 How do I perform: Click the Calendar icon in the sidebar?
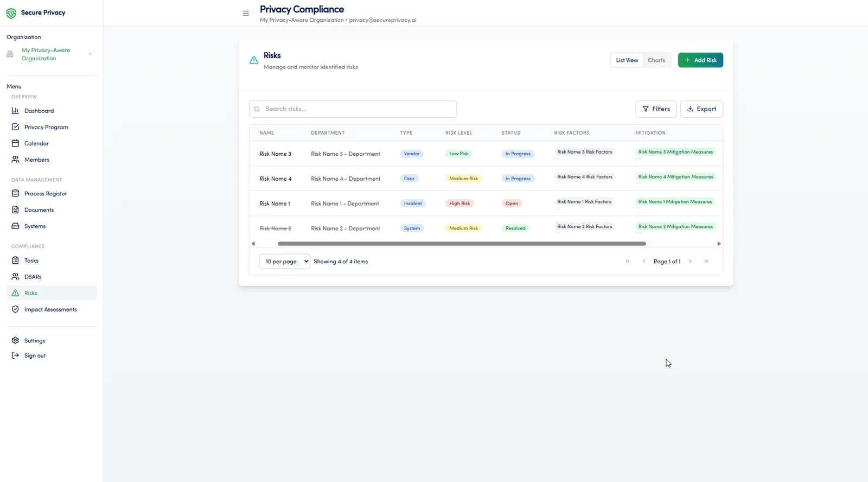(x=15, y=143)
